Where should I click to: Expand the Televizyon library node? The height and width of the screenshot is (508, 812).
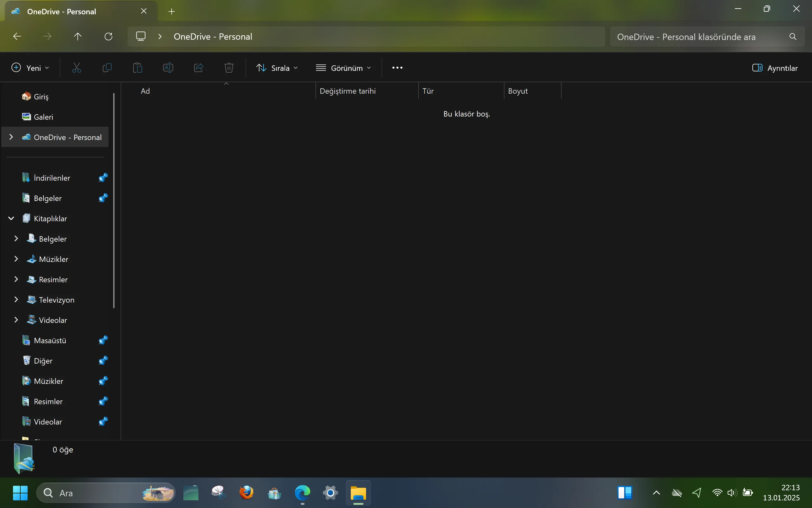click(x=16, y=300)
